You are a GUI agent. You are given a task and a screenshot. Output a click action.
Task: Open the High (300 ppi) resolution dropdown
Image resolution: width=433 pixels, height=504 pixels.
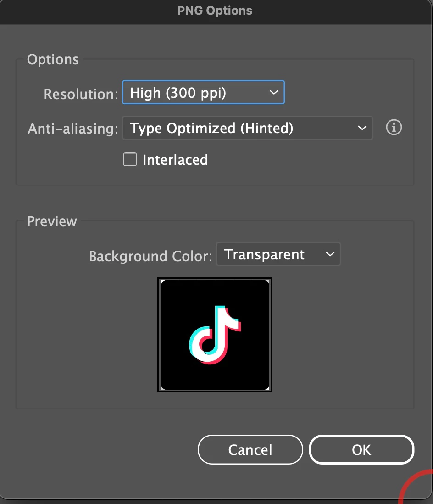point(203,92)
